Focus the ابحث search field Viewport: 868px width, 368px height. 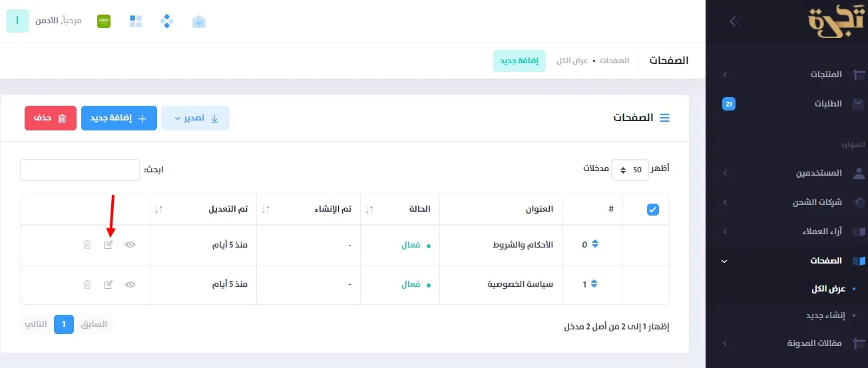(80, 170)
